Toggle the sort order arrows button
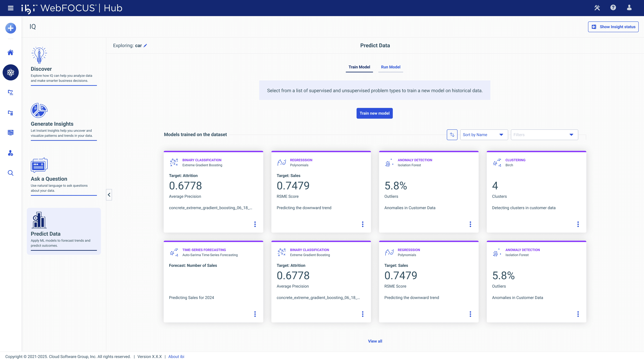This screenshot has height=362, width=644. click(x=452, y=135)
